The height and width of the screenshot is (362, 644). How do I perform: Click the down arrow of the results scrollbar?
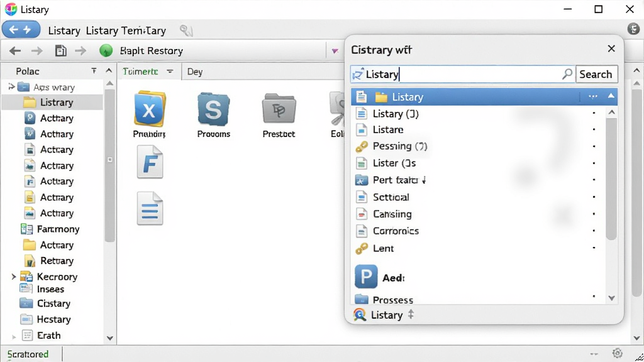611,299
